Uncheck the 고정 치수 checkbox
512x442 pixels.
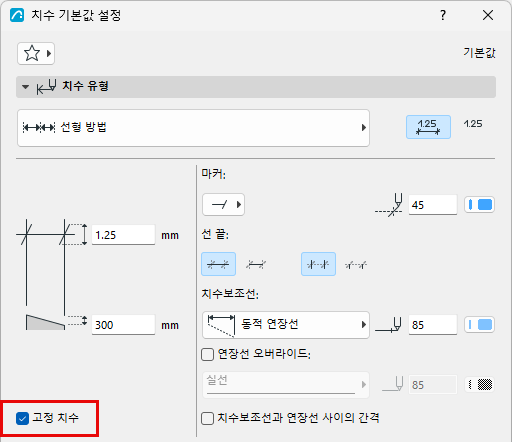[22, 418]
